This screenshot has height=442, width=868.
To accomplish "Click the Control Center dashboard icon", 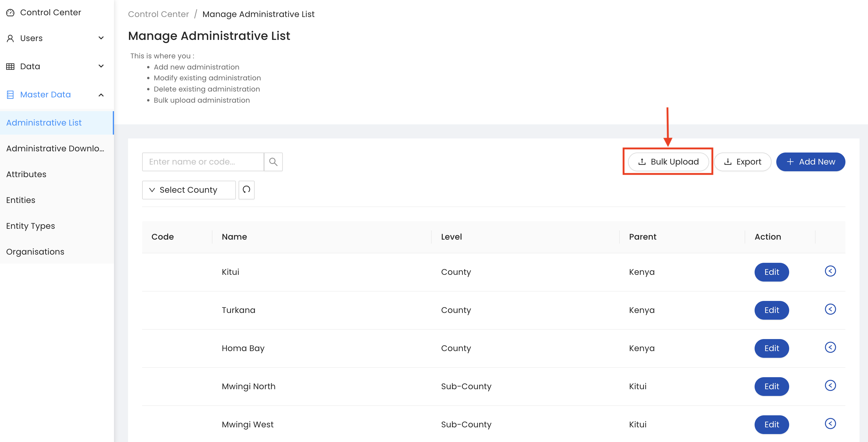I will tap(11, 13).
